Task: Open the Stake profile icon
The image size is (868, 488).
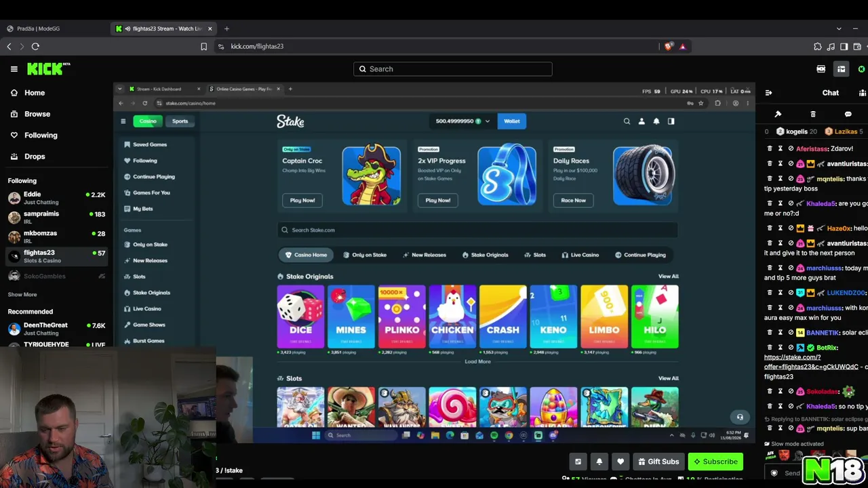Action: pyautogui.click(x=642, y=121)
